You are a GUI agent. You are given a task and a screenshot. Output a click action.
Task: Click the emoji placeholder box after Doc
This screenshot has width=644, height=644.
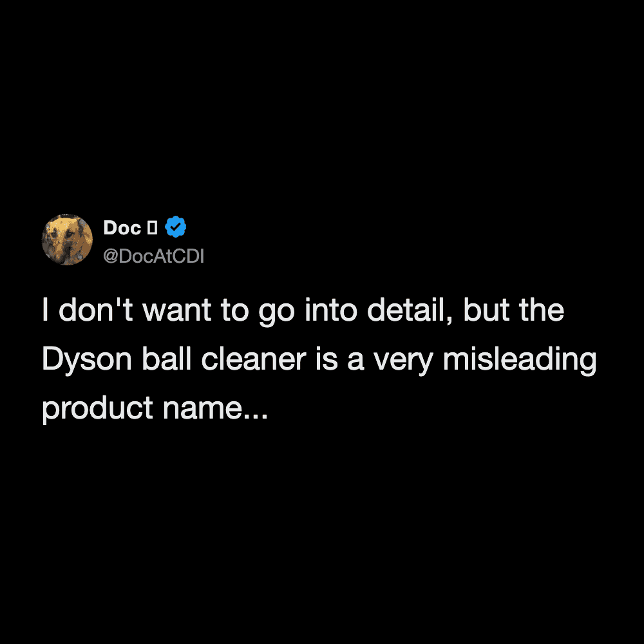(x=153, y=227)
